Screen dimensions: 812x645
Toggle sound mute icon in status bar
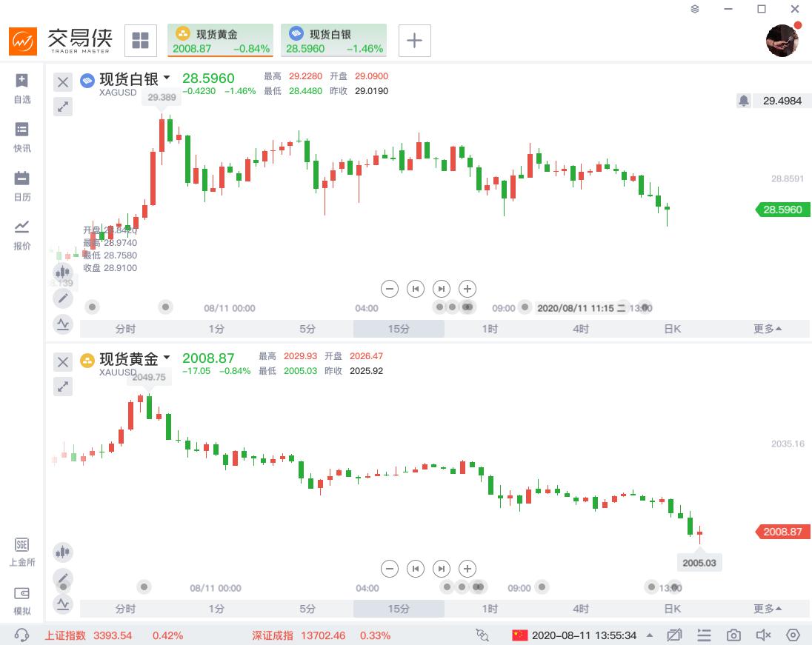coord(763,635)
